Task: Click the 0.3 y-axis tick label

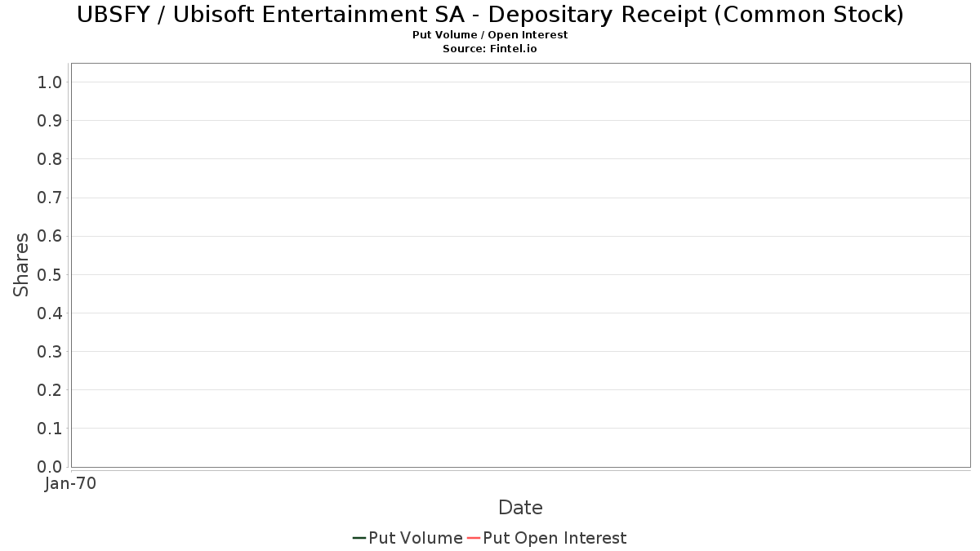Action: coord(50,352)
